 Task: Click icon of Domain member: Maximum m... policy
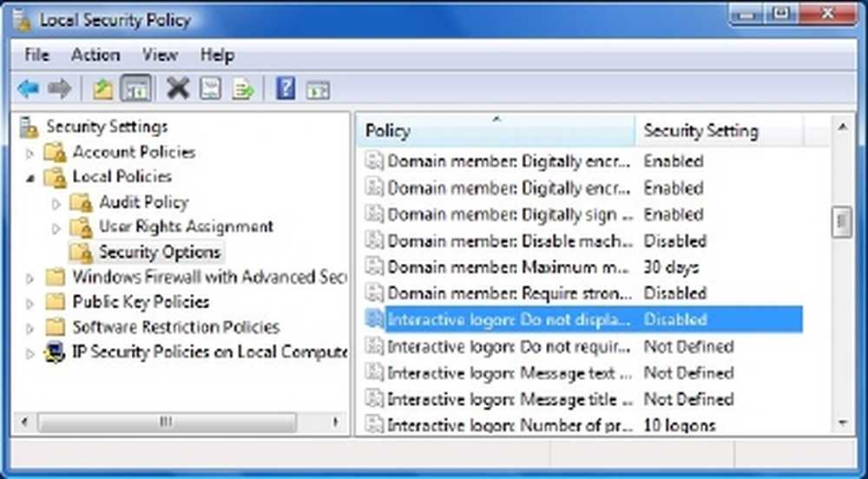pyautogui.click(x=374, y=266)
